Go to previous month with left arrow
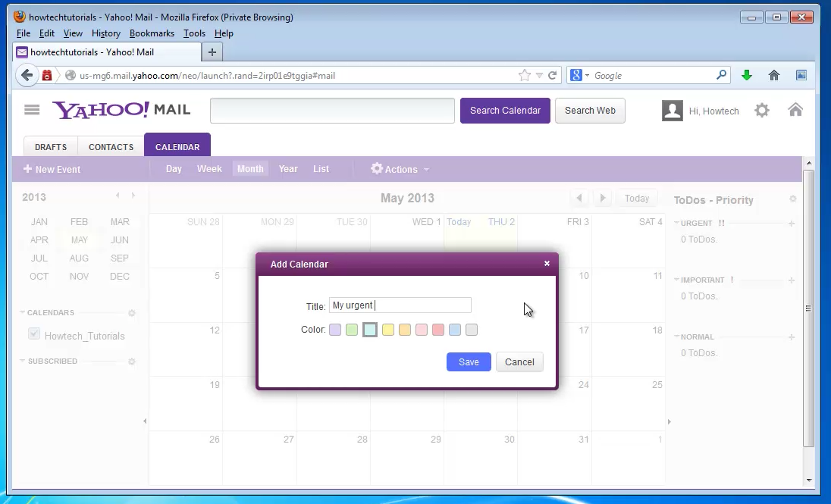The image size is (831, 504). tap(579, 198)
